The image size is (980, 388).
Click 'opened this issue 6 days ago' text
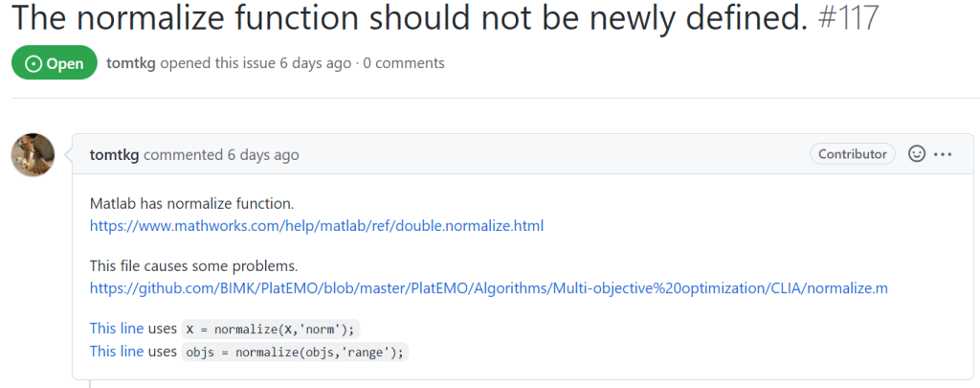256,63
